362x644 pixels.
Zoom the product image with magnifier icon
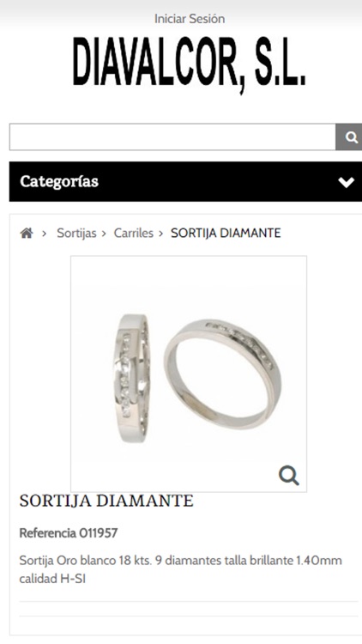pos(289,476)
